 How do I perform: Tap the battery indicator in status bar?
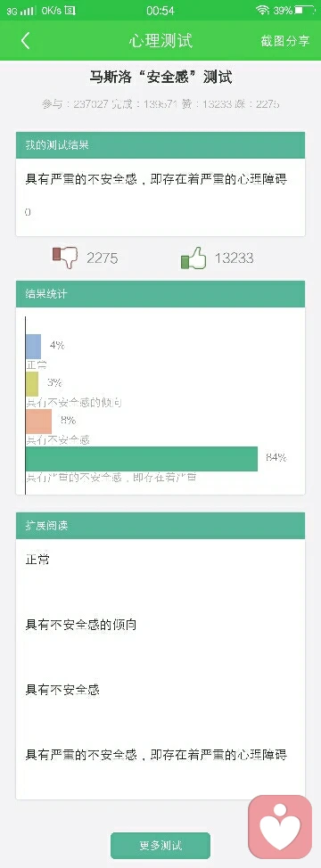coord(304,11)
